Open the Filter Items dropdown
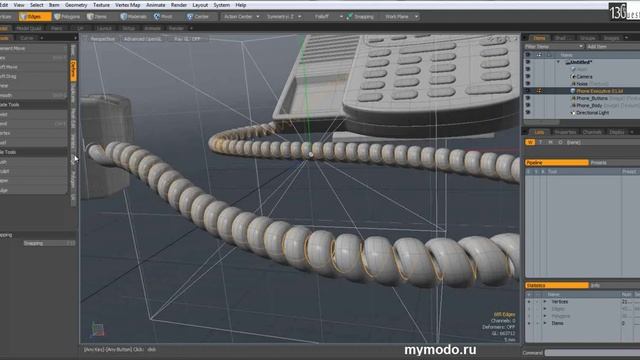 pyautogui.click(x=554, y=47)
